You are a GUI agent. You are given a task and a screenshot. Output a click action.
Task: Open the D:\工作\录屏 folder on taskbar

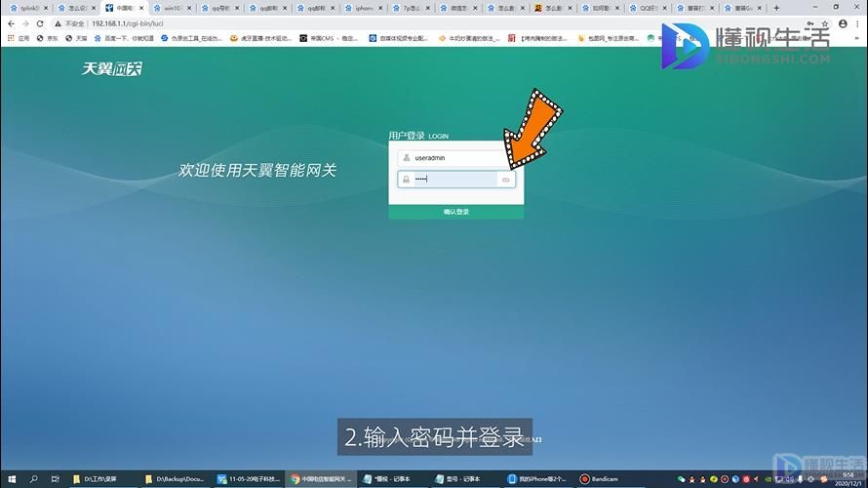click(x=101, y=479)
